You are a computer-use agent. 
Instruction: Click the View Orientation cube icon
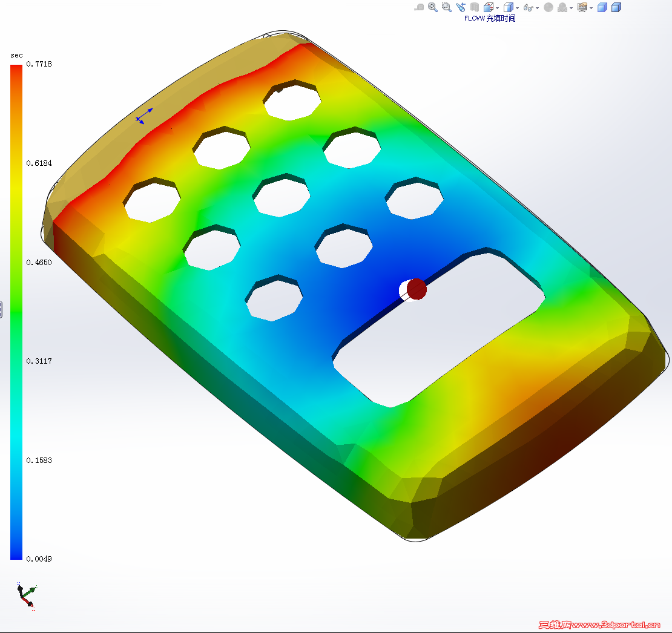pyautogui.click(x=488, y=7)
